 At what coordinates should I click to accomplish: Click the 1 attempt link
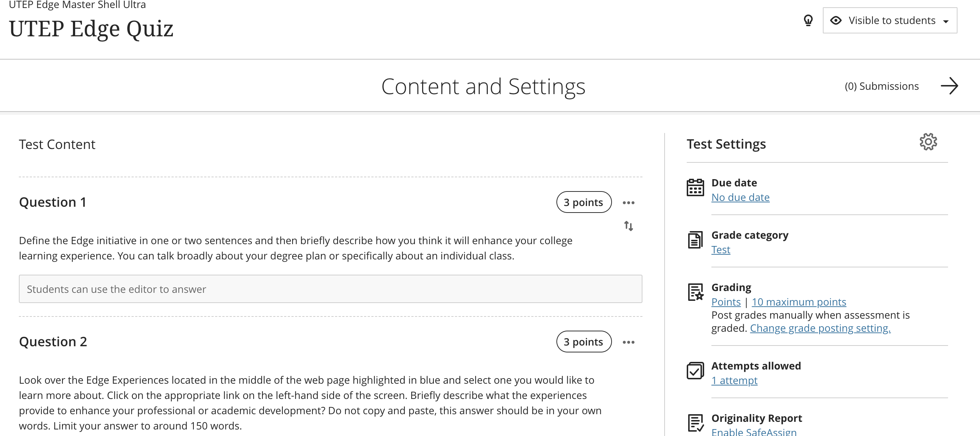(734, 380)
